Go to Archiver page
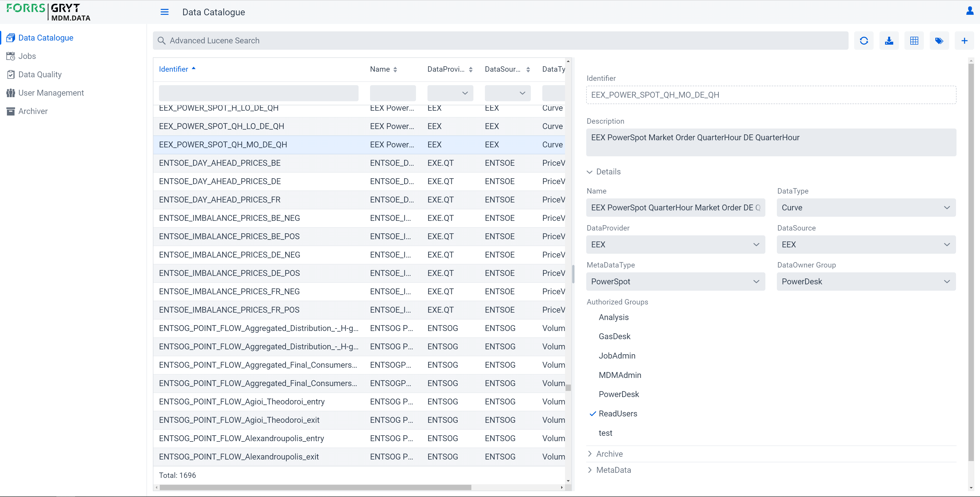Viewport: 980px width, 497px height. (33, 111)
